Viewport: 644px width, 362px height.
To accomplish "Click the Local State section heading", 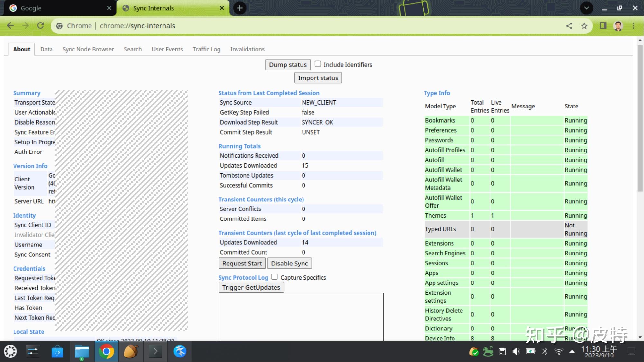I will (29, 332).
